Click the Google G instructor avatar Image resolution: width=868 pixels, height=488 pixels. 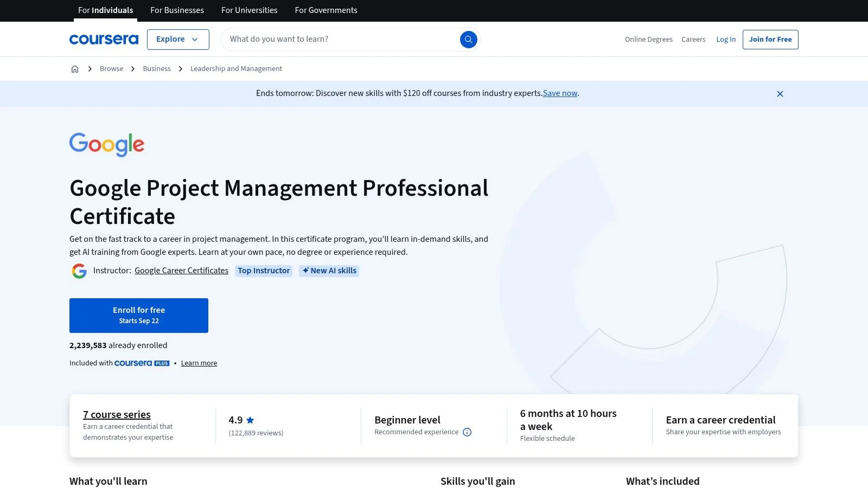pyautogui.click(x=79, y=271)
